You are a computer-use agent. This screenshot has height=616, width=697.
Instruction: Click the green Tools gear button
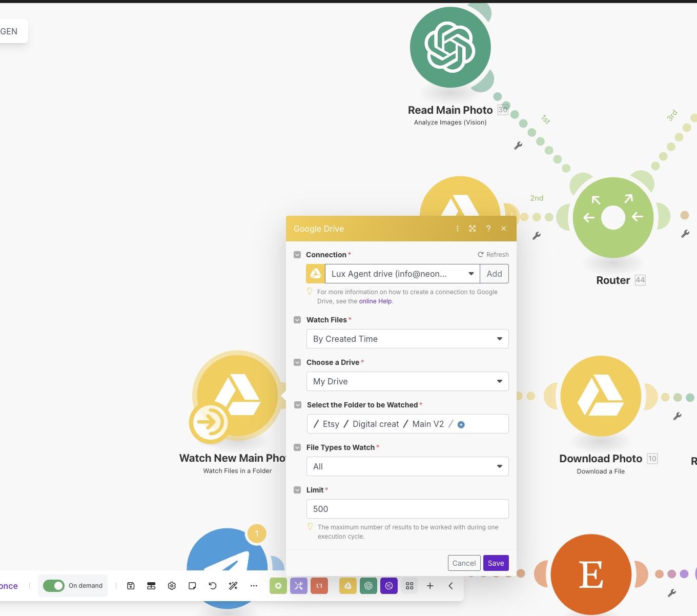(x=278, y=586)
